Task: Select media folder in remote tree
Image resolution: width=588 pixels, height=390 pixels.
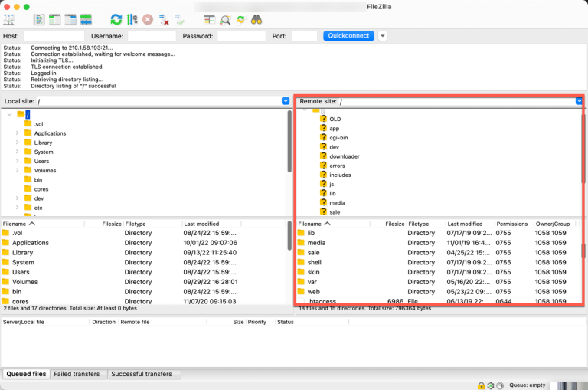Action: pyautogui.click(x=337, y=203)
